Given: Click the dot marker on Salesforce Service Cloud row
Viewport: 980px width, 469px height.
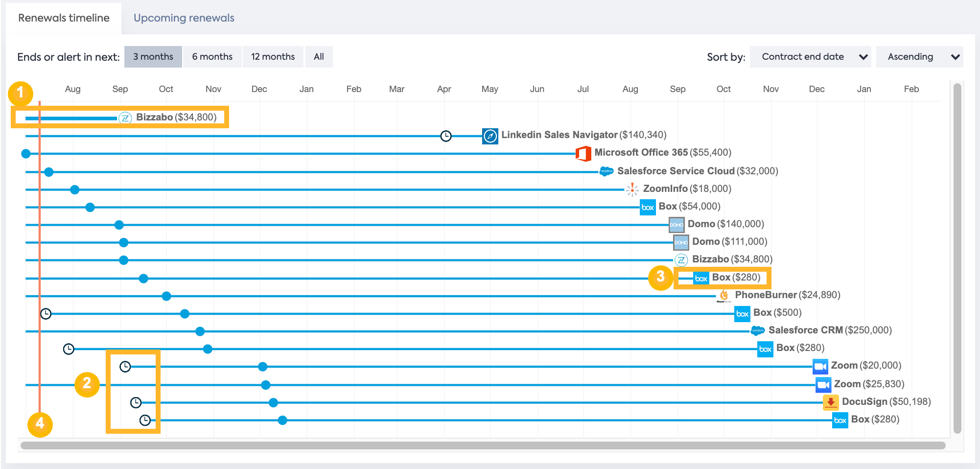Looking at the screenshot, I should (48, 172).
